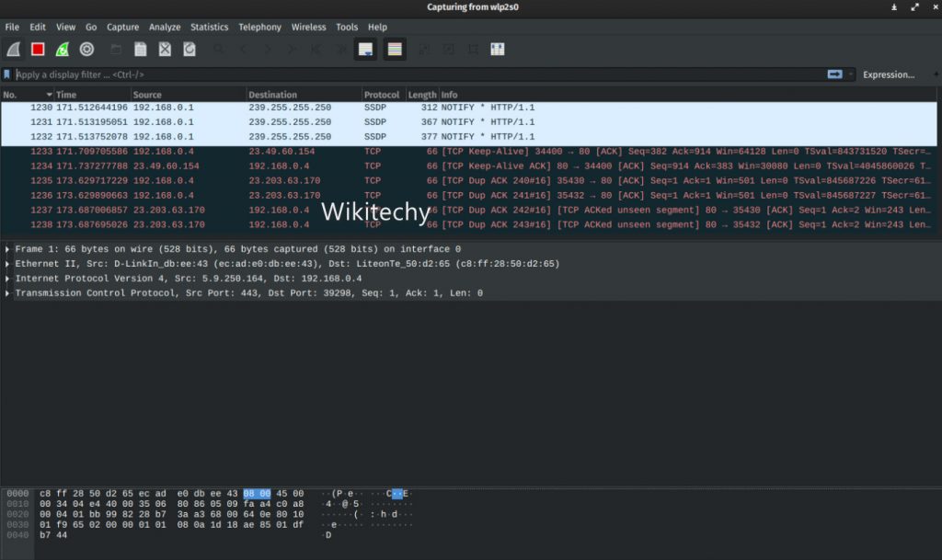Apply the display filter arrow button
The width and height of the screenshot is (942, 560).
tap(835, 74)
